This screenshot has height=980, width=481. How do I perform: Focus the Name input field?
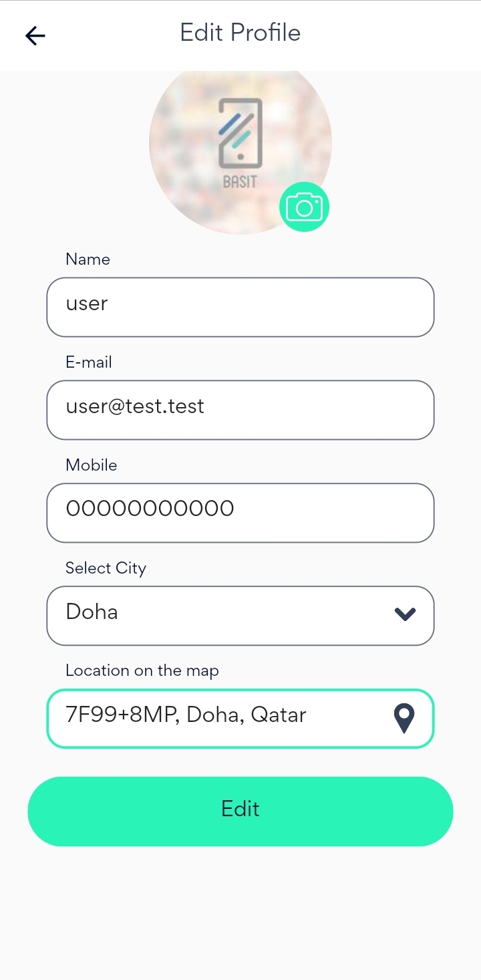coord(240,308)
